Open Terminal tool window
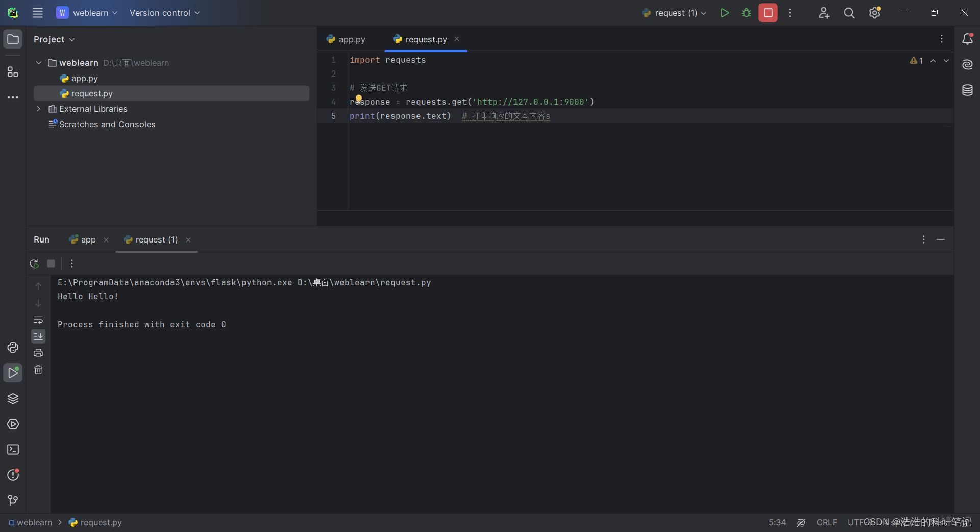980x532 pixels. [x=13, y=450]
